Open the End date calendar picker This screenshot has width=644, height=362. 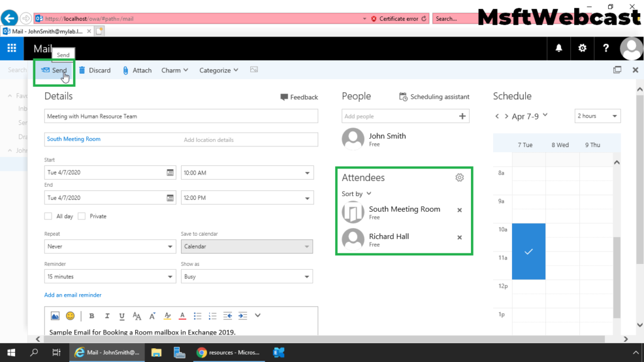click(x=170, y=198)
